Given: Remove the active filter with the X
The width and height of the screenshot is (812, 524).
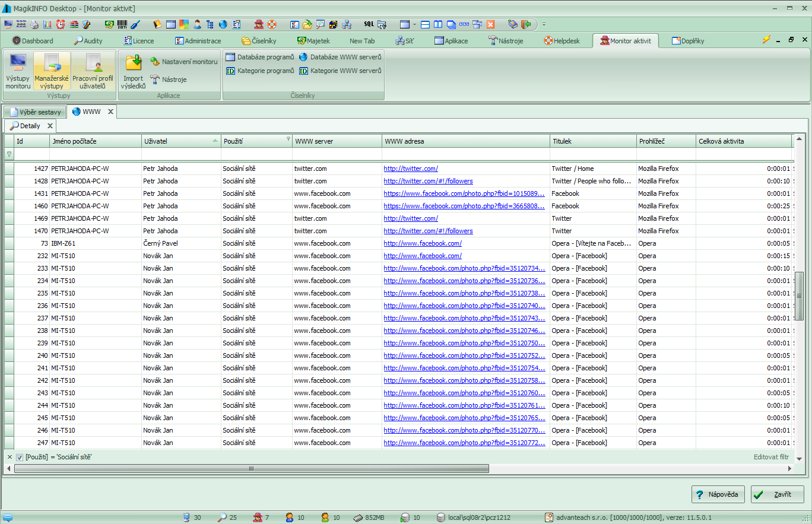Looking at the screenshot, I should (x=9, y=457).
